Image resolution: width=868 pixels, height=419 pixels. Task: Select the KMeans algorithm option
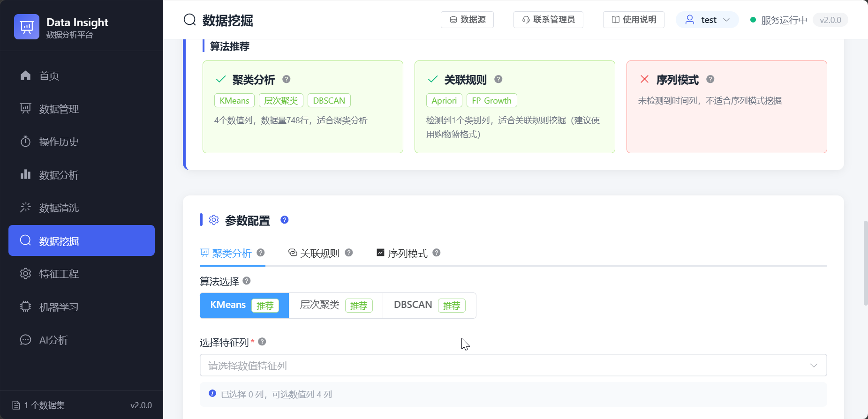[244, 306]
